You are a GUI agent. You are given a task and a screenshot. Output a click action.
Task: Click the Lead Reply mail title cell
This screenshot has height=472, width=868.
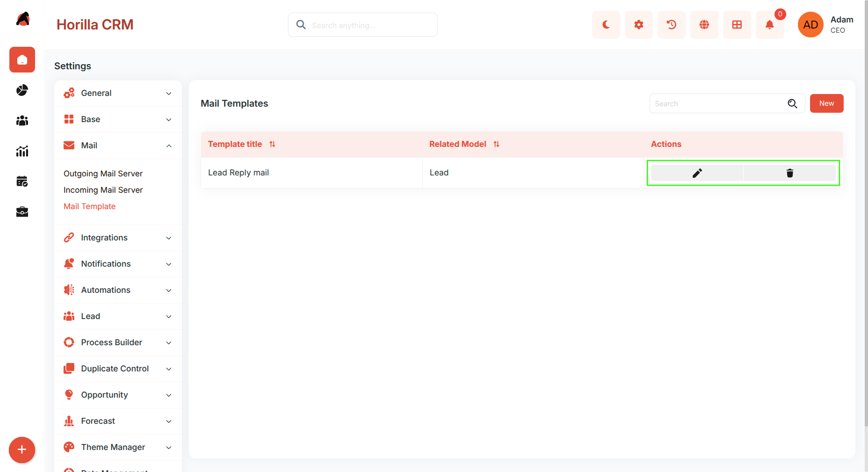pos(311,173)
